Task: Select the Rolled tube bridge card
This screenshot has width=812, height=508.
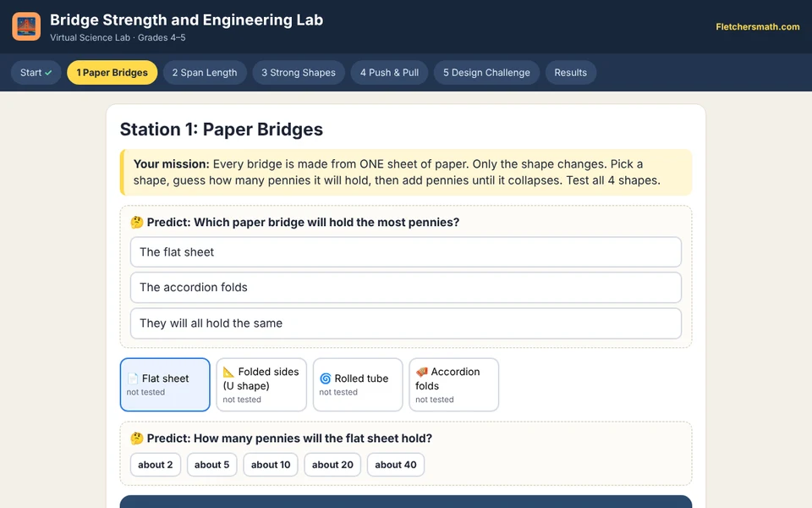Action: coord(358,384)
